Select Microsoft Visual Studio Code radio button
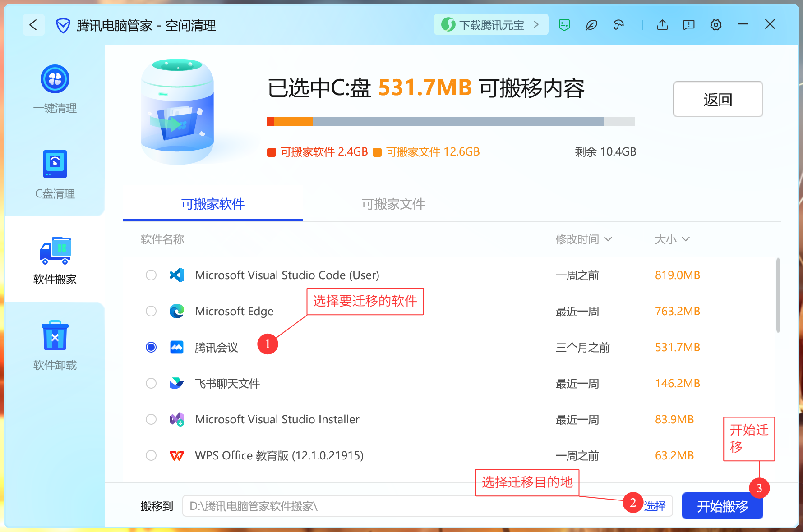The image size is (803, 532). pyautogui.click(x=151, y=275)
